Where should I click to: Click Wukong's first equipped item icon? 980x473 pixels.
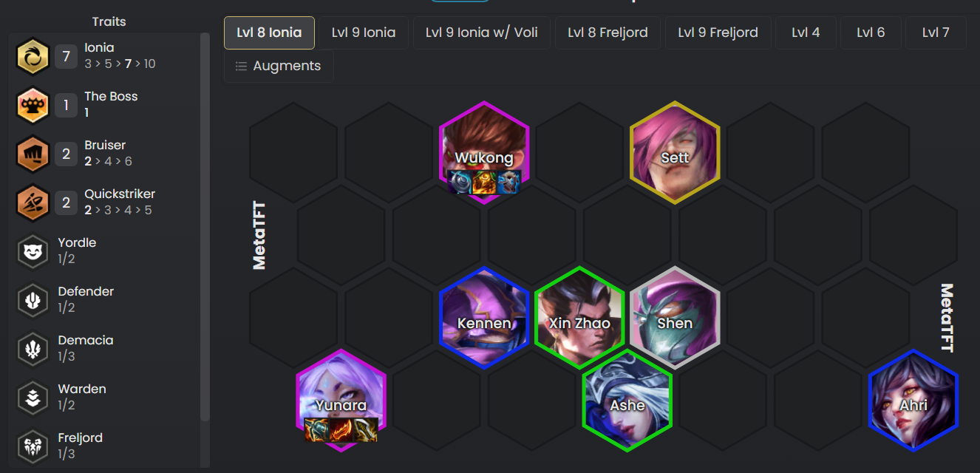pyautogui.click(x=460, y=182)
